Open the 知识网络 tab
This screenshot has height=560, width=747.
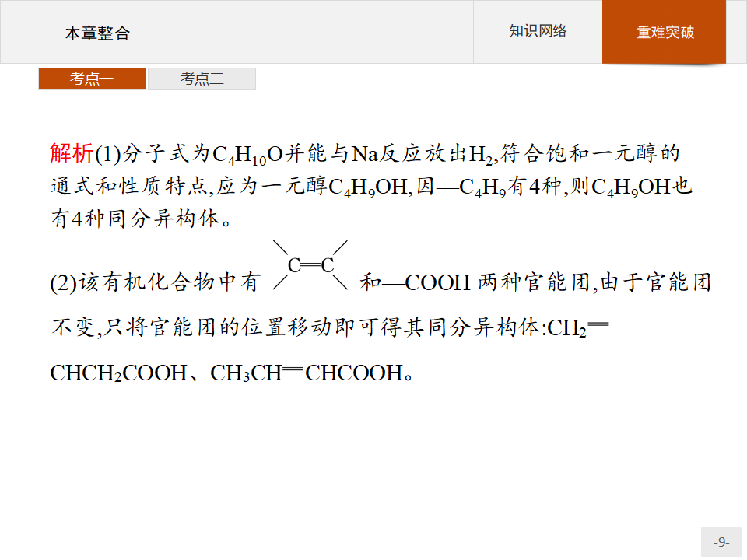(538, 31)
